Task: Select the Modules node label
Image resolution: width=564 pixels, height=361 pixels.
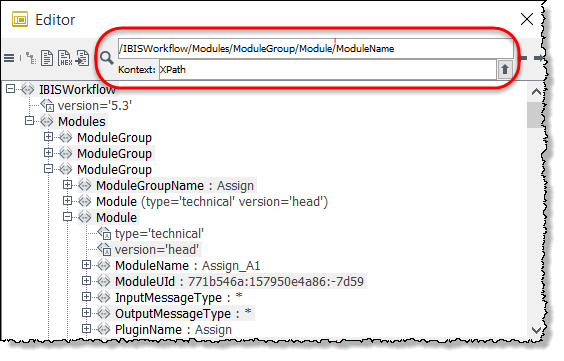Action: [x=82, y=122]
